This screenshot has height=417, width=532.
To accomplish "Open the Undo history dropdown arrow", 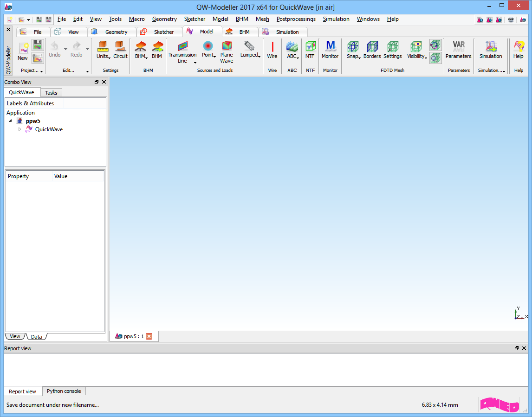I will coord(65,49).
